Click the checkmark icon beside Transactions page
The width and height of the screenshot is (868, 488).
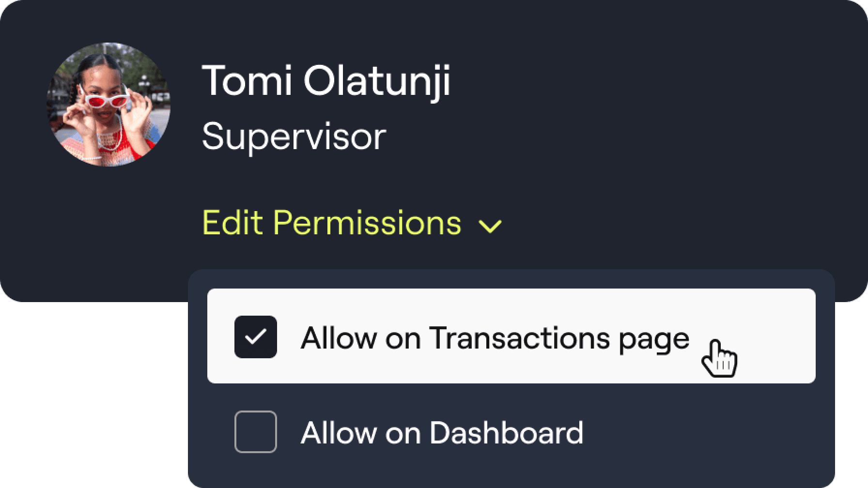tap(256, 337)
